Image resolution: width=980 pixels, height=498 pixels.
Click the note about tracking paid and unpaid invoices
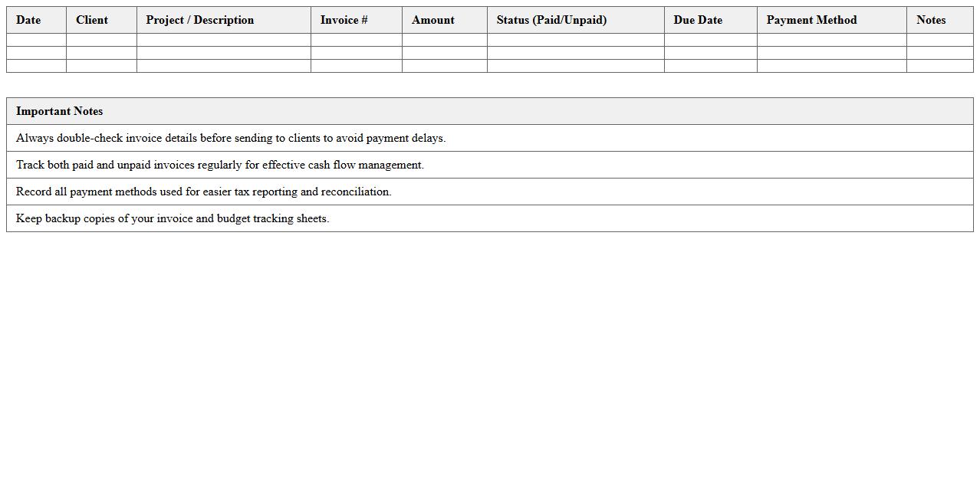coord(220,165)
